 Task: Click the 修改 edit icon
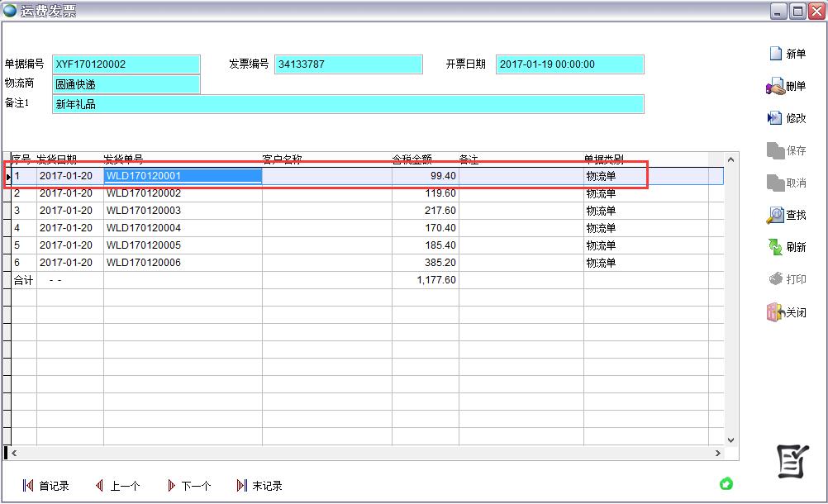pyautogui.click(x=775, y=119)
